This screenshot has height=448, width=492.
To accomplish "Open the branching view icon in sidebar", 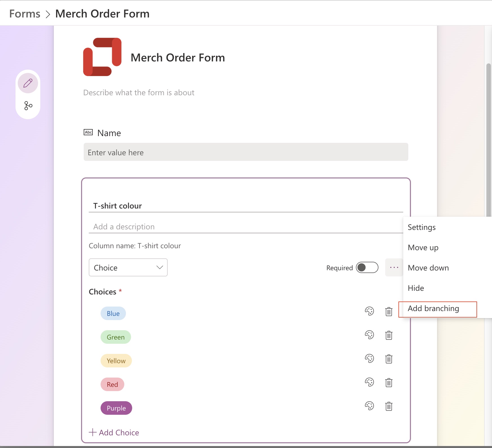I will point(28,106).
